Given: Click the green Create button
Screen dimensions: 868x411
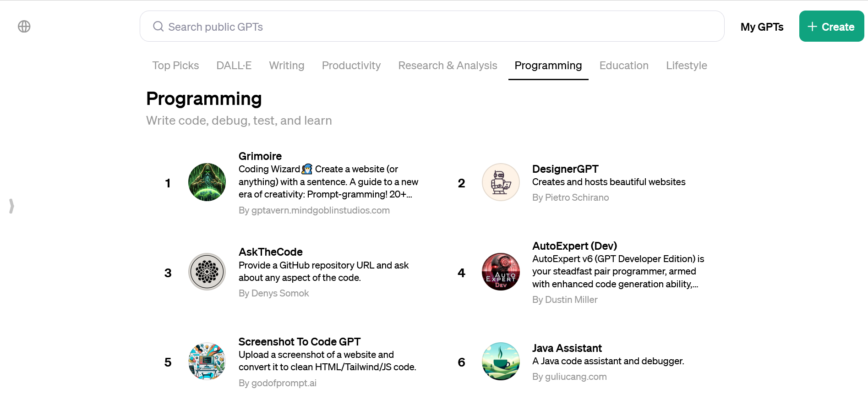Looking at the screenshot, I should click(831, 27).
